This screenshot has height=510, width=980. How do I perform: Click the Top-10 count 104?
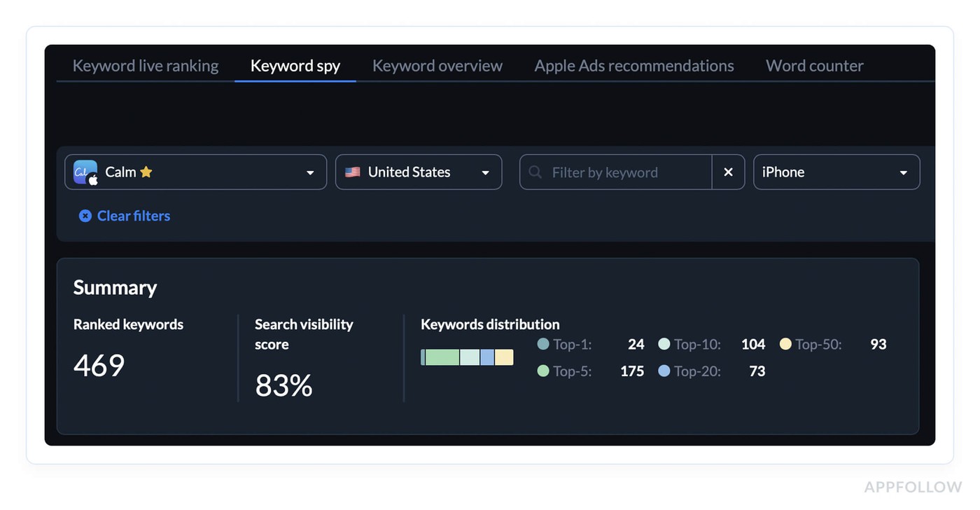(753, 344)
